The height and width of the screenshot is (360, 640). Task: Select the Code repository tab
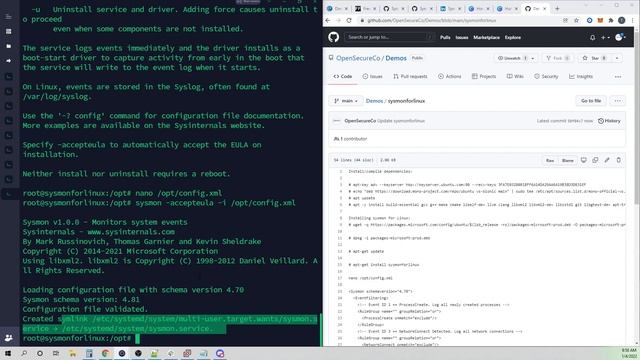(343, 76)
